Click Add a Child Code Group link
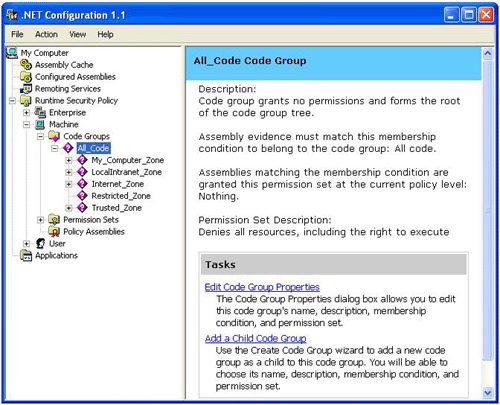This screenshot has height=405, width=500. 256,338
